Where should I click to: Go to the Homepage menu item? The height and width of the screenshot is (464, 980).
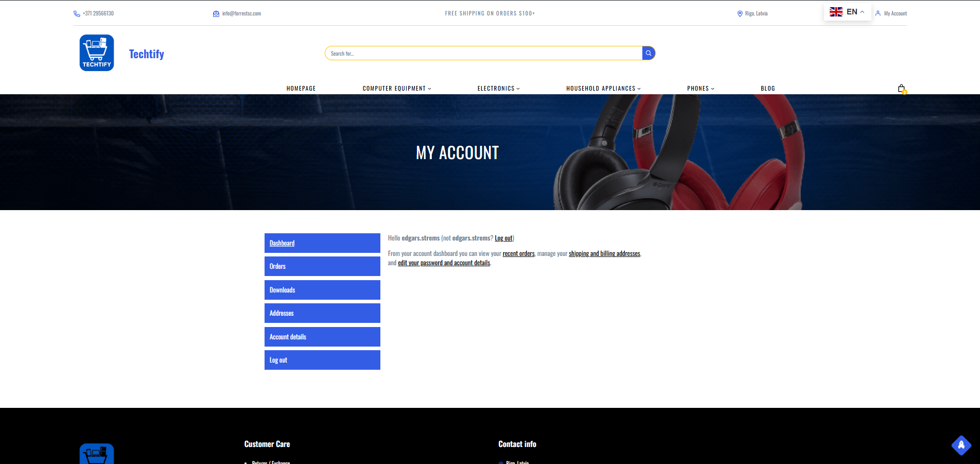[301, 89]
